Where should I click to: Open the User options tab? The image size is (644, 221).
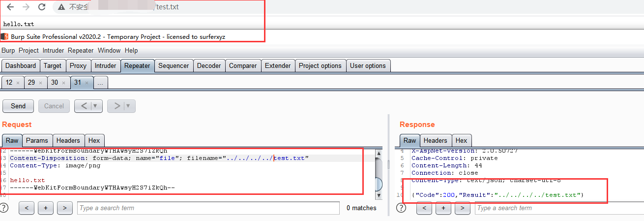(x=368, y=65)
